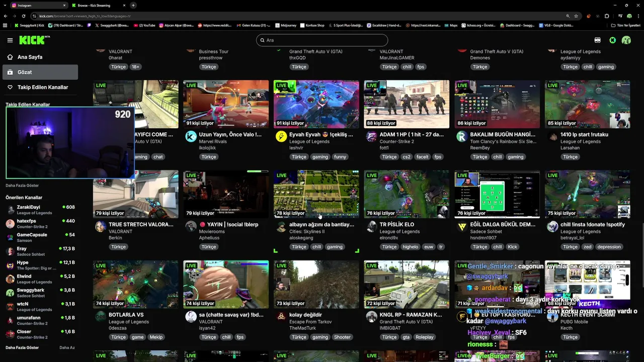
Task: Click faceit tag under fott1 stream
Action: point(423,157)
